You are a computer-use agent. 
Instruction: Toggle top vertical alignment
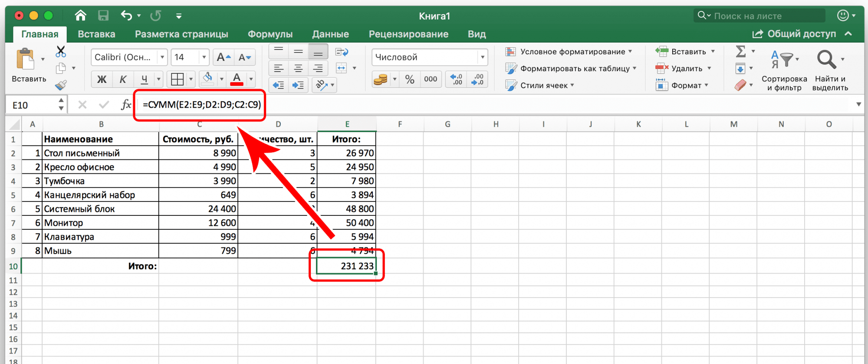point(279,52)
